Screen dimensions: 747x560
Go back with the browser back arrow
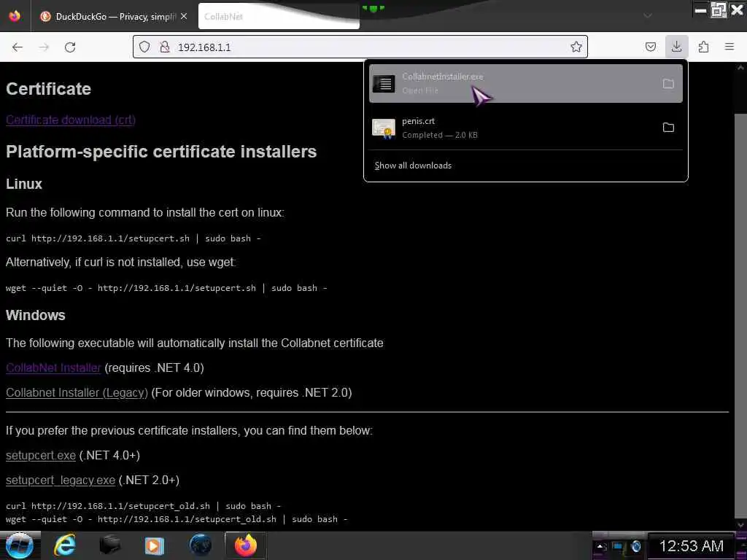point(18,47)
